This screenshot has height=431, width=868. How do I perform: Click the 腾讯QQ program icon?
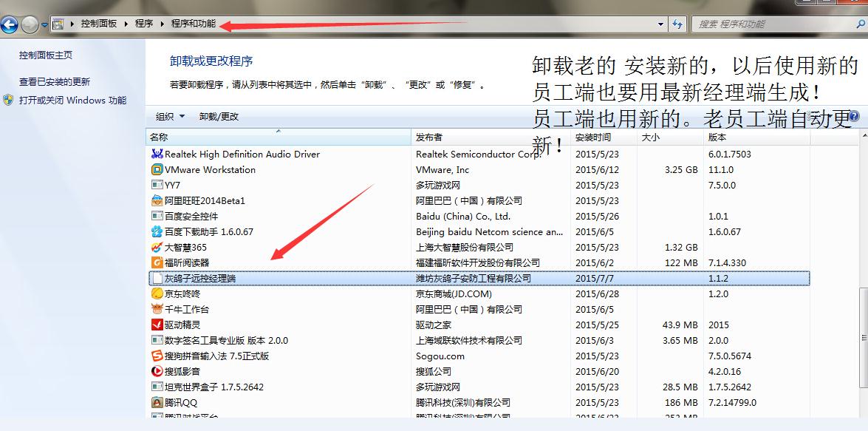[157, 402]
